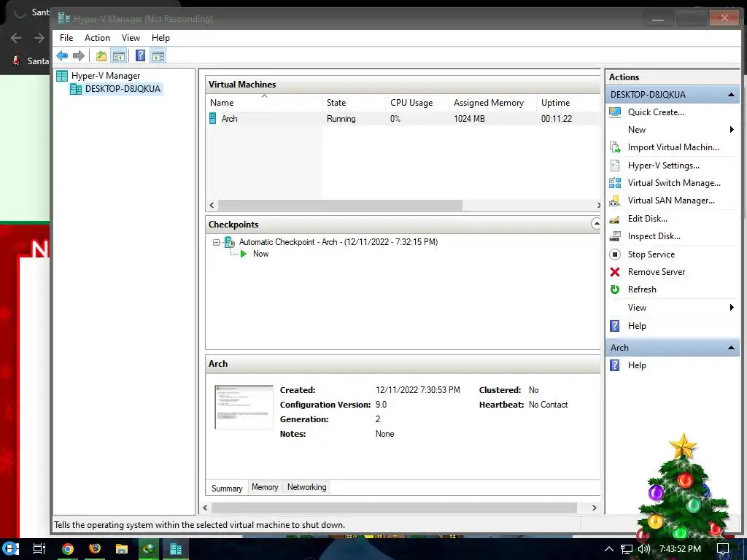Screen dimensions: 747x560
Task: Click the Virtual Machines horizontal scrollbar thumb
Action: coord(340,205)
